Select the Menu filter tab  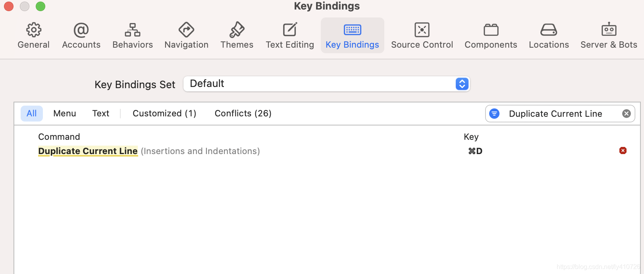pyautogui.click(x=64, y=114)
